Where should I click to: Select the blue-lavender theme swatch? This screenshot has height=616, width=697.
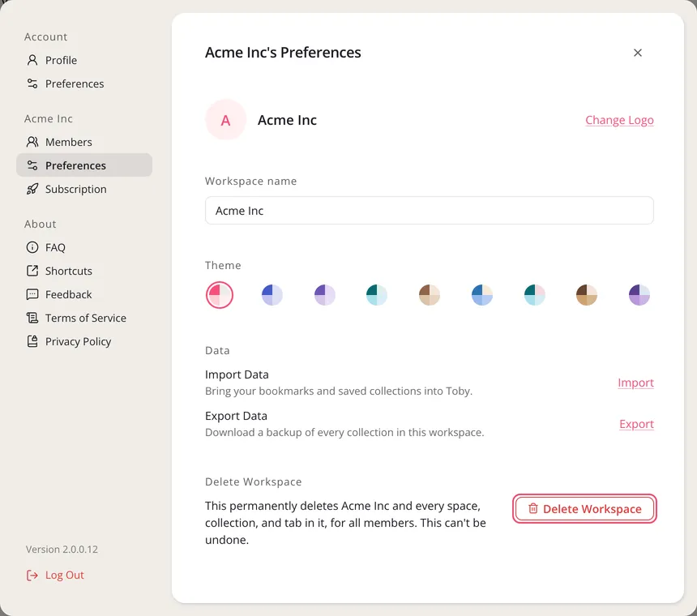point(272,295)
